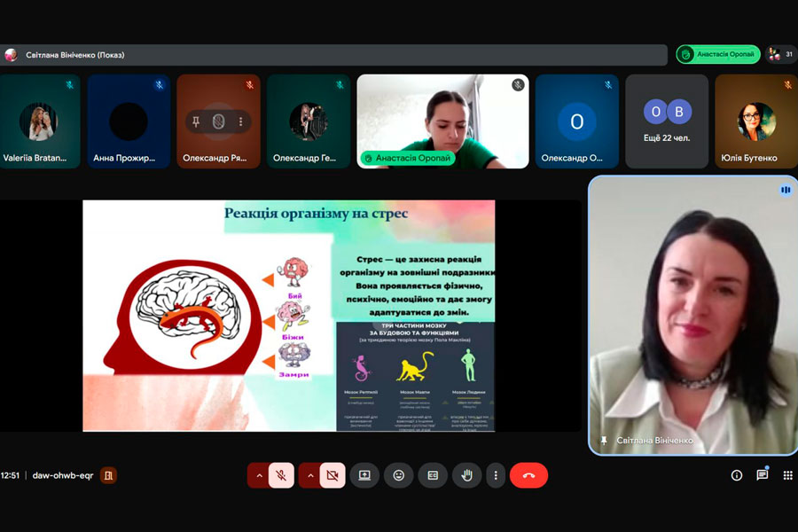The height and width of the screenshot is (532, 798).
Task: Click muted mic icon on Юлія Бутенко tile
Action: coord(787,85)
